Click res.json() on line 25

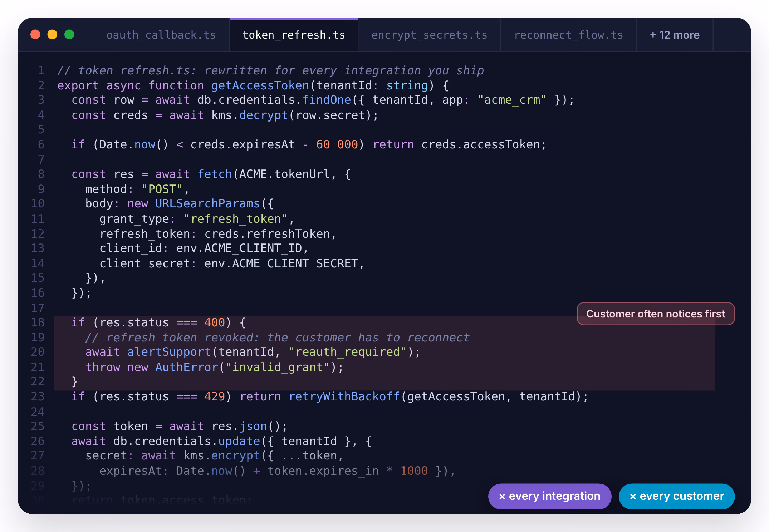coord(246,427)
